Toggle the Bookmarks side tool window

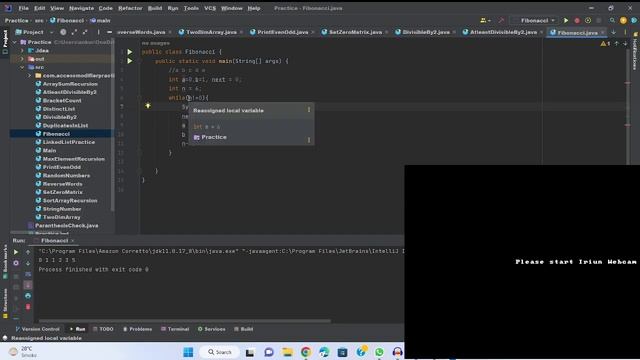click(5, 261)
